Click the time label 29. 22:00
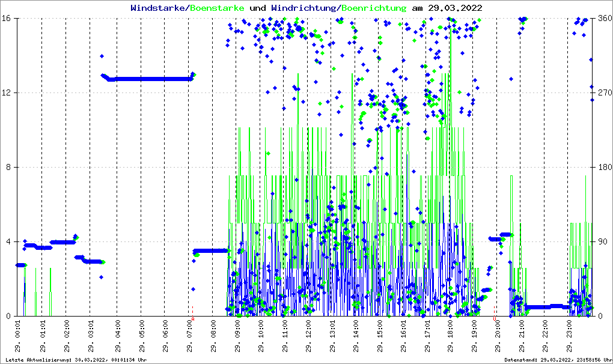The height and width of the screenshot is (364, 613). click(545, 336)
